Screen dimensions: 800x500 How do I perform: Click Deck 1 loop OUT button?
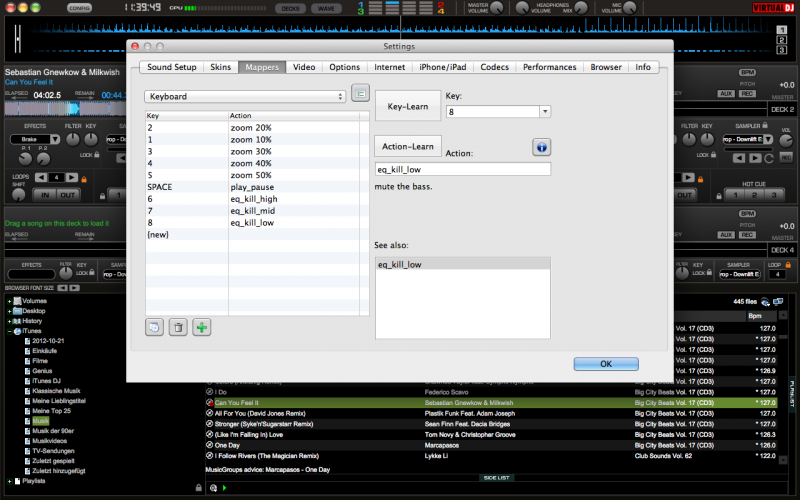[67, 195]
